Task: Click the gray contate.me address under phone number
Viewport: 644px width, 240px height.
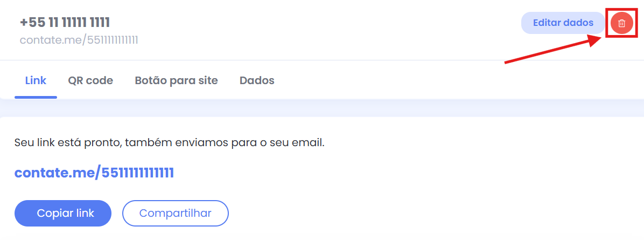Action: [79, 40]
